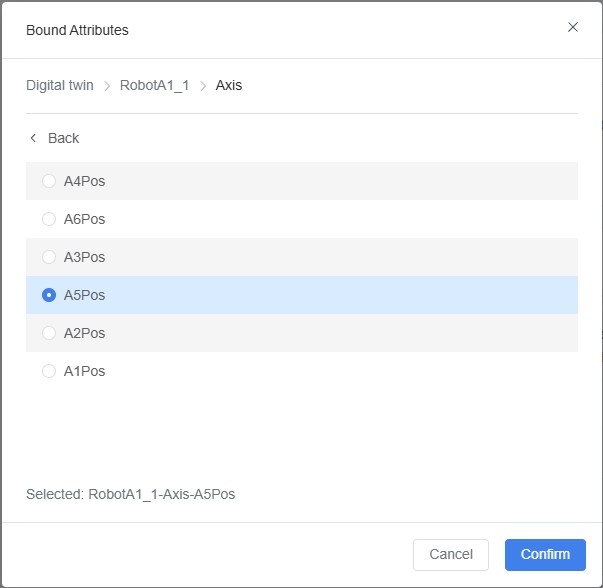This screenshot has height=588, width=603.
Task: Choose the A6Pos radio option
Action: pyautogui.click(x=49, y=219)
